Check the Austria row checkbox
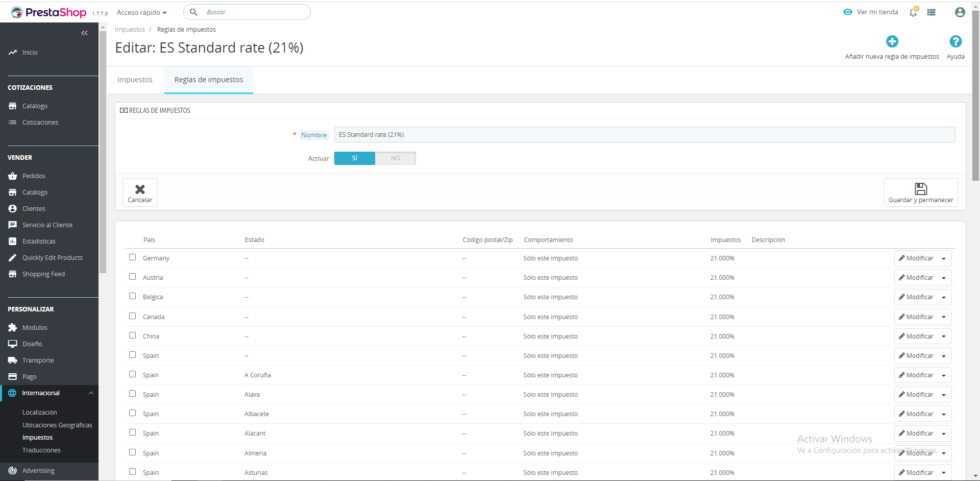This screenshot has width=980, height=481. 133,277
